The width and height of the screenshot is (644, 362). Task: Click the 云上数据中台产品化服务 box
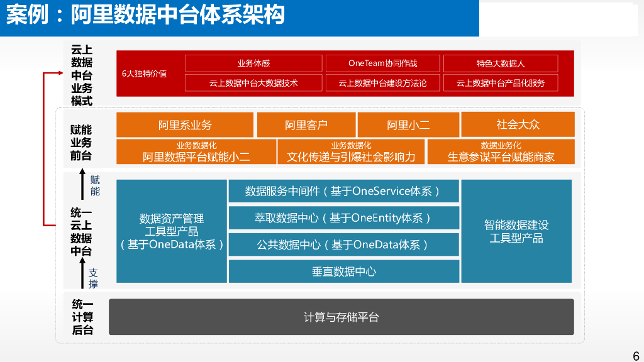(x=501, y=83)
